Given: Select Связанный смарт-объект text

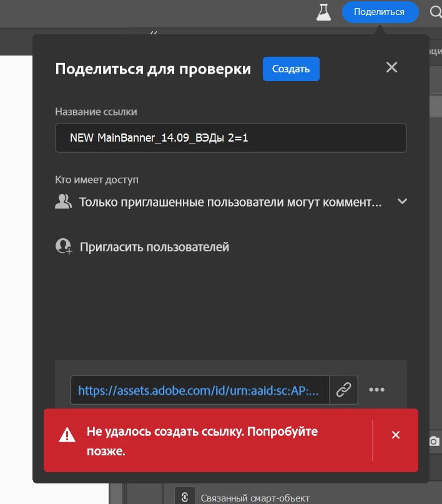Looking at the screenshot, I should pyautogui.click(x=255, y=498).
